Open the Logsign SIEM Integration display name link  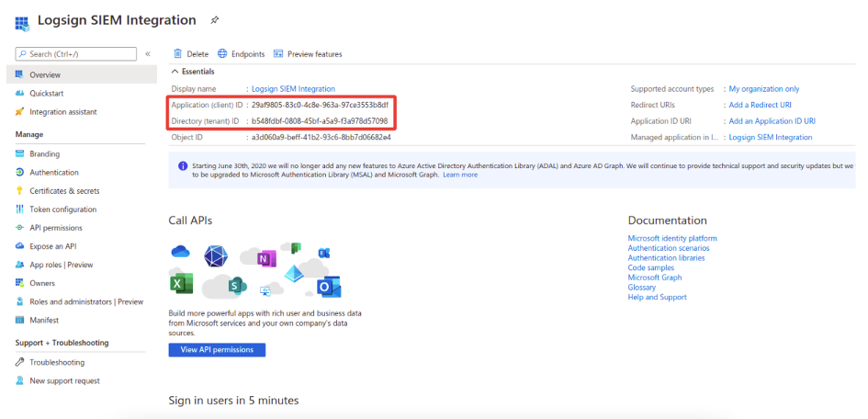tap(293, 88)
